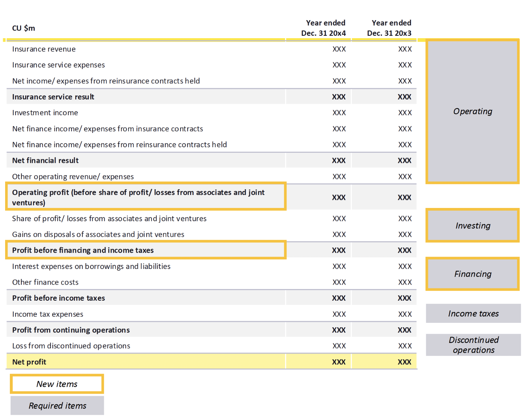Select the Income tax expenses row label
The image size is (526, 420).
coord(48,314)
